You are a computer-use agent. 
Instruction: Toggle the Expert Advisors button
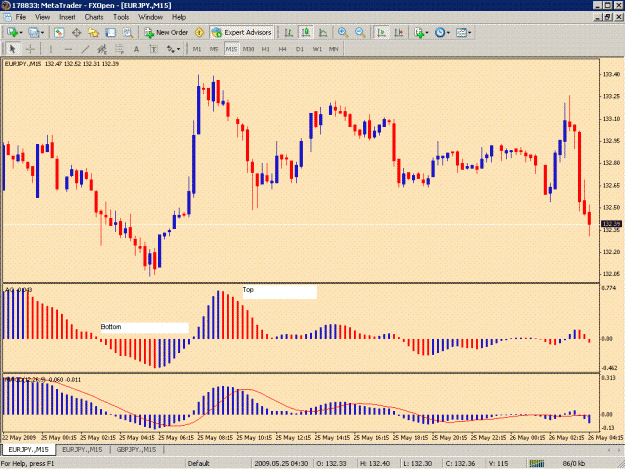(x=242, y=33)
